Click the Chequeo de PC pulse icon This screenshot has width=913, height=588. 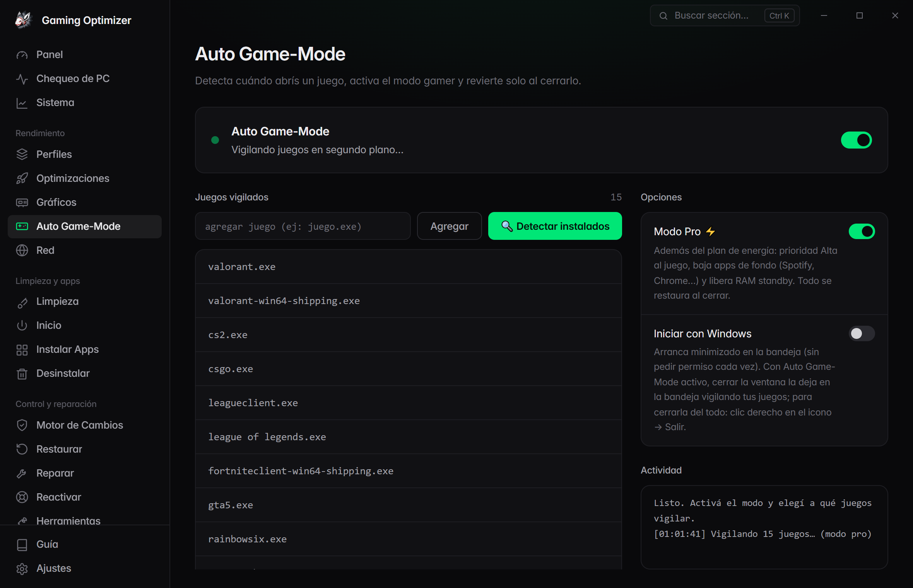22,79
